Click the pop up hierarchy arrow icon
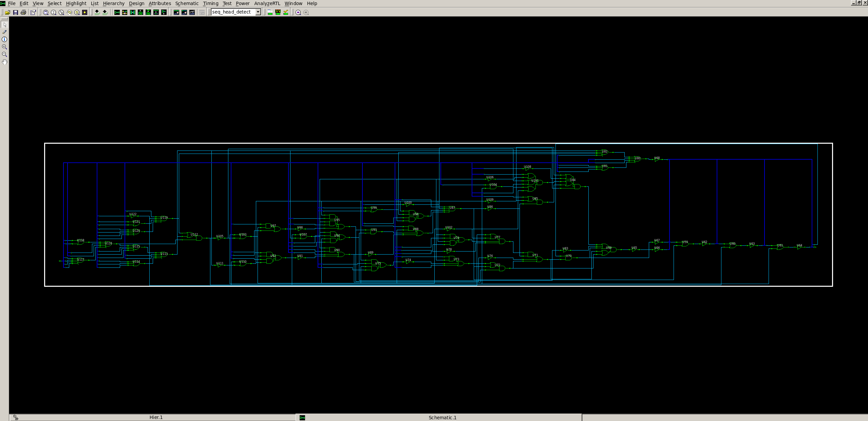The height and width of the screenshot is (421, 868). click(x=105, y=12)
